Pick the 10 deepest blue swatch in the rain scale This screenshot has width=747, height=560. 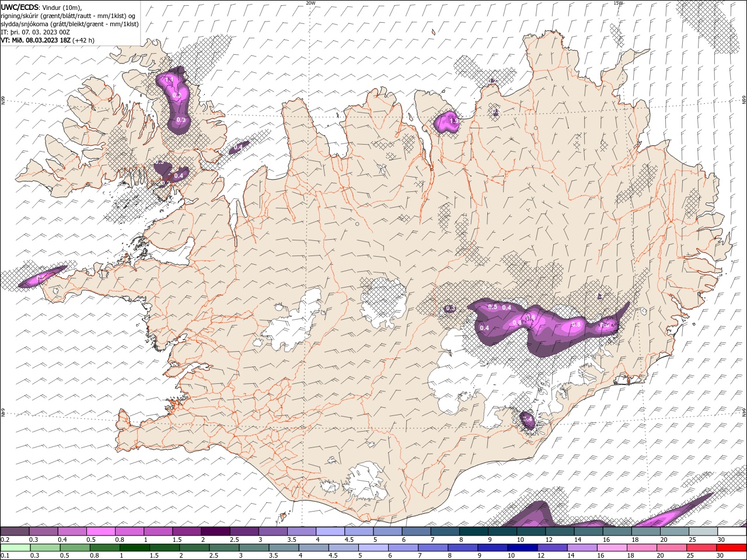[x=522, y=548]
